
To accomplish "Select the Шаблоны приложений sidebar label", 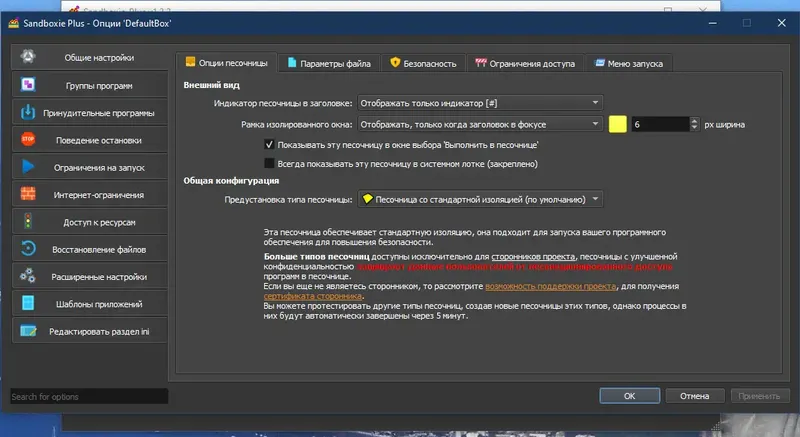I will tap(99, 304).
